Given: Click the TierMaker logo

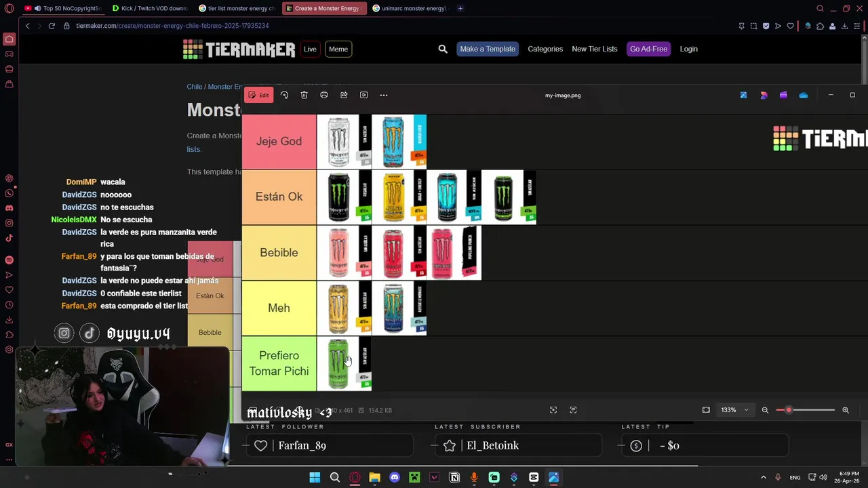Looking at the screenshot, I should point(239,49).
